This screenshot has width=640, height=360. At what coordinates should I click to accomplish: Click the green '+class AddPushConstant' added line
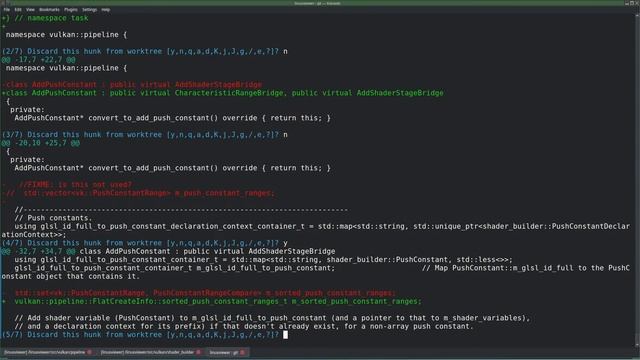223,93
